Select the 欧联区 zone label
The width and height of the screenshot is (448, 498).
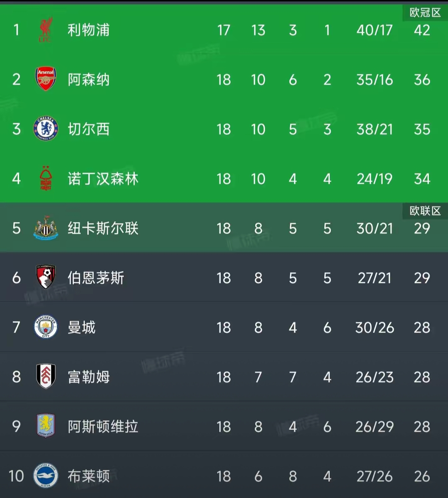425,211
